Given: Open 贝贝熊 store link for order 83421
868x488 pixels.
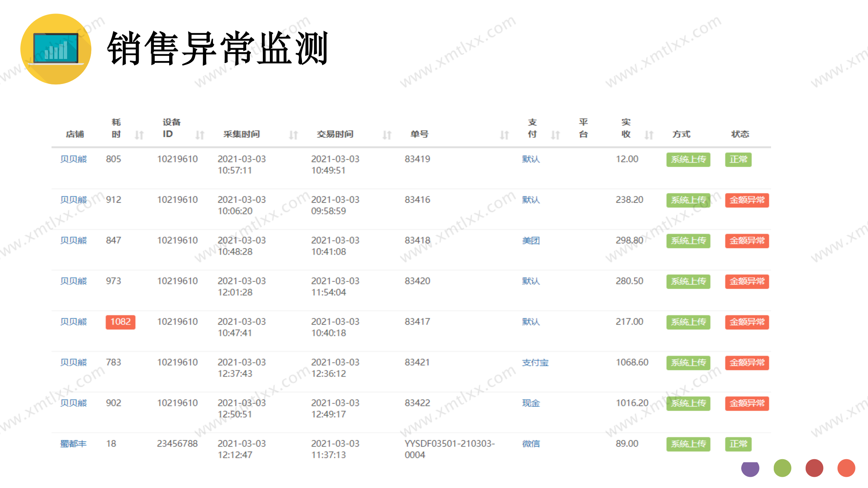Looking at the screenshot, I should pyautogui.click(x=74, y=362).
